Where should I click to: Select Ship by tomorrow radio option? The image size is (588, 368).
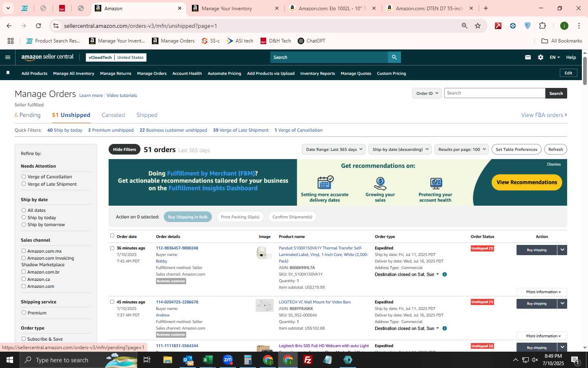pos(24,224)
